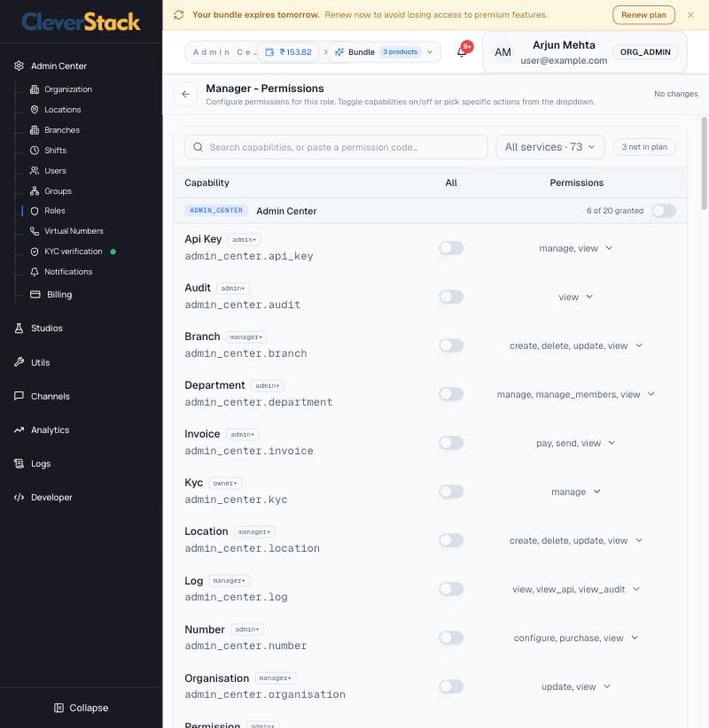Click the Channels chat icon

[x=19, y=396]
